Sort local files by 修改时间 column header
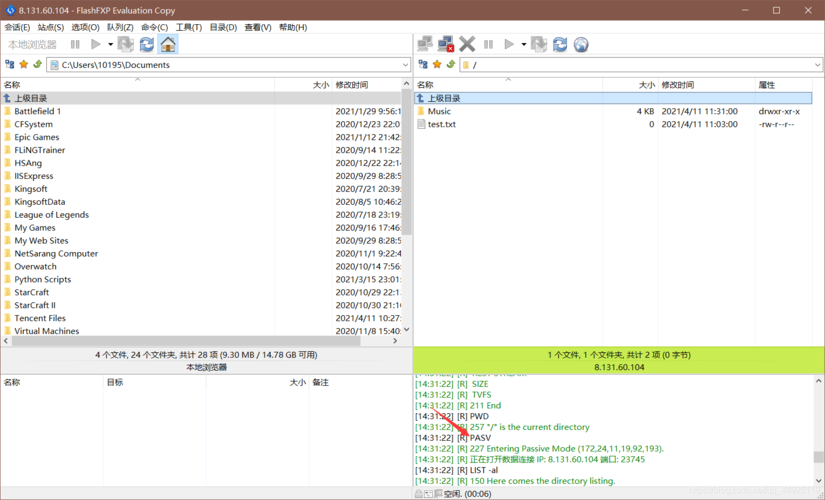The width and height of the screenshot is (825, 500). [x=366, y=85]
